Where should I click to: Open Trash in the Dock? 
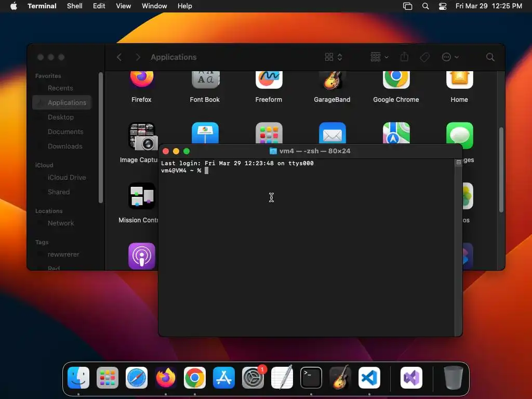[453, 378]
